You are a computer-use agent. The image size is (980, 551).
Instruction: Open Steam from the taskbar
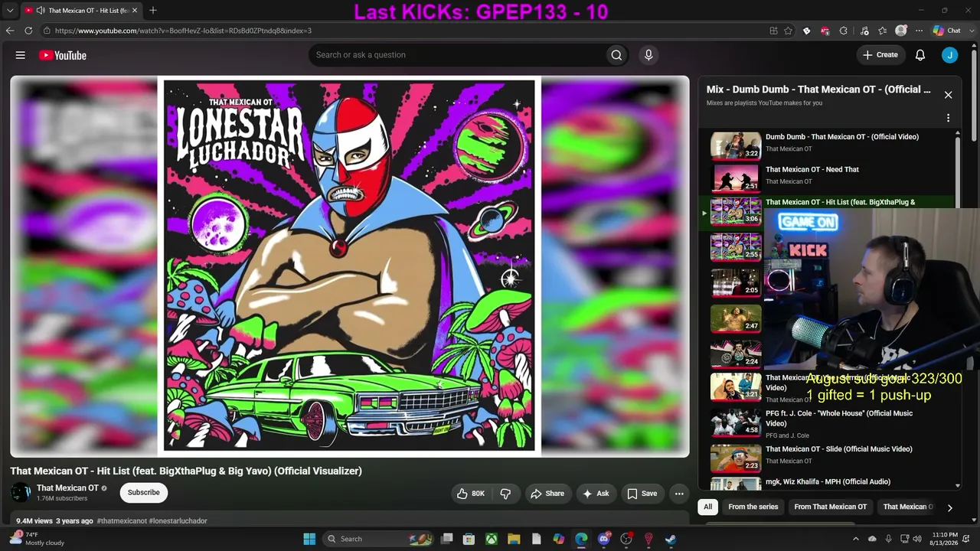coord(671,539)
